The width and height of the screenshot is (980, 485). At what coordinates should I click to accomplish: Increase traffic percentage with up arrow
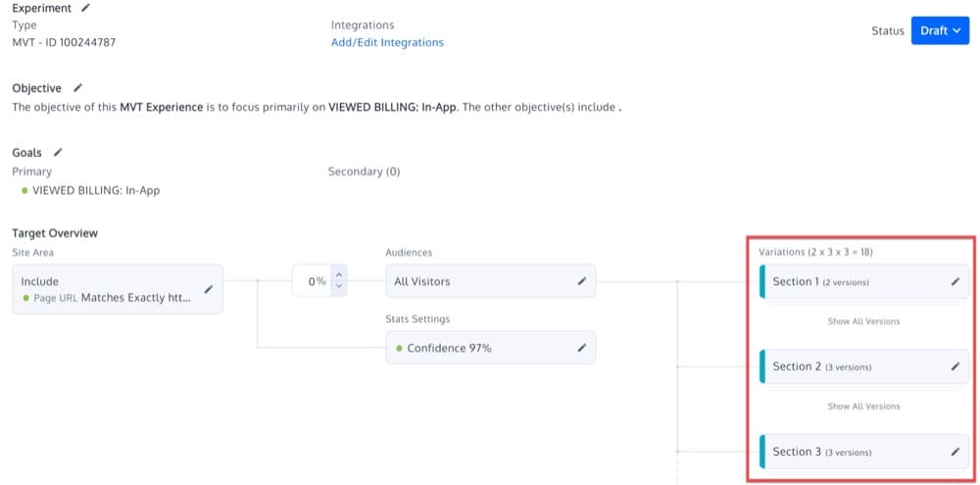pyautogui.click(x=339, y=274)
